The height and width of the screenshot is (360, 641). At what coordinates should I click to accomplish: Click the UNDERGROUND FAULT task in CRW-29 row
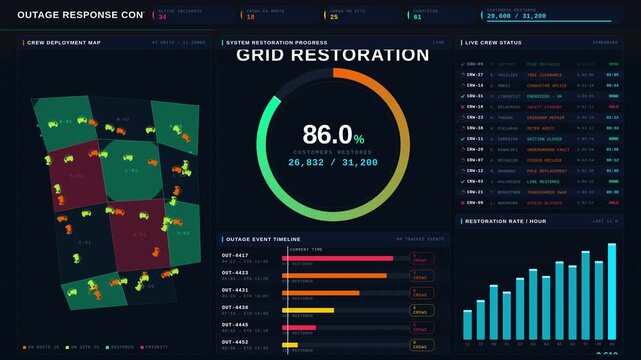click(548, 150)
